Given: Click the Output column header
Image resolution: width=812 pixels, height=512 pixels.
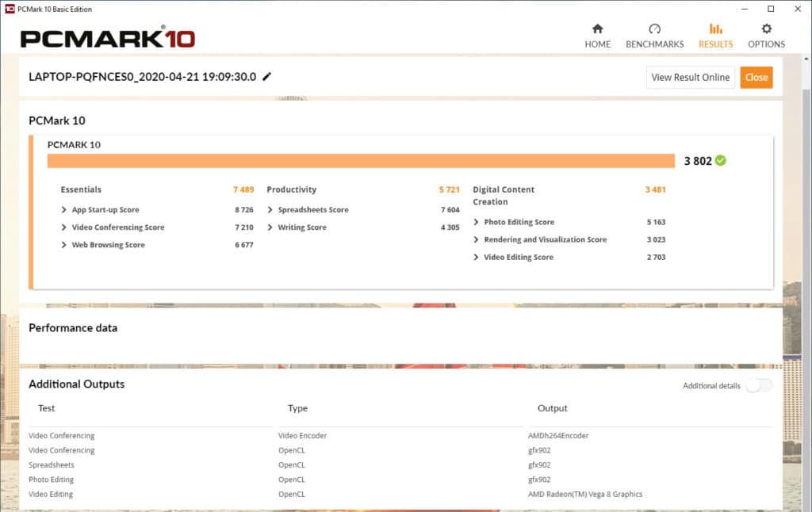Looking at the screenshot, I should [x=553, y=408].
